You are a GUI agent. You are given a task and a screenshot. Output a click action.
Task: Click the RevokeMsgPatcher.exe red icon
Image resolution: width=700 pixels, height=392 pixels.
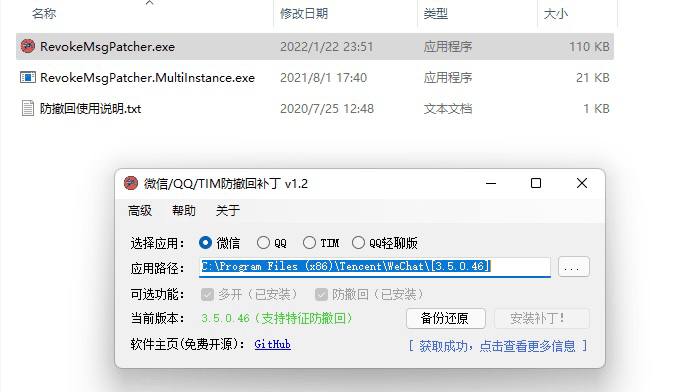pyautogui.click(x=28, y=46)
